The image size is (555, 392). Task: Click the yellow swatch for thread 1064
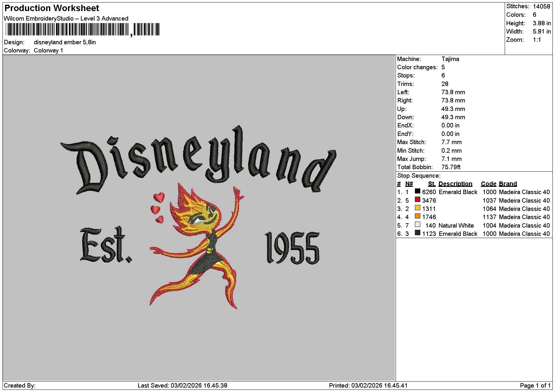click(x=417, y=208)
